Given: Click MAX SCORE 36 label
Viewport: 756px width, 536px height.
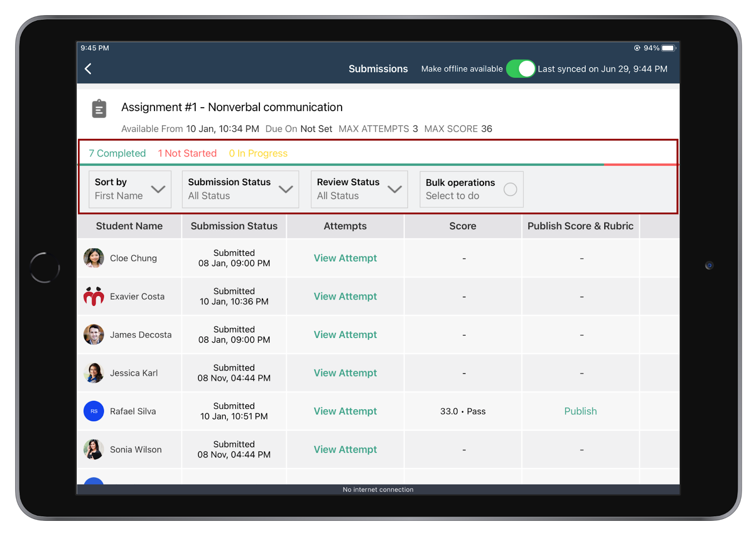Looking at the screenshot, I should 458,129.
